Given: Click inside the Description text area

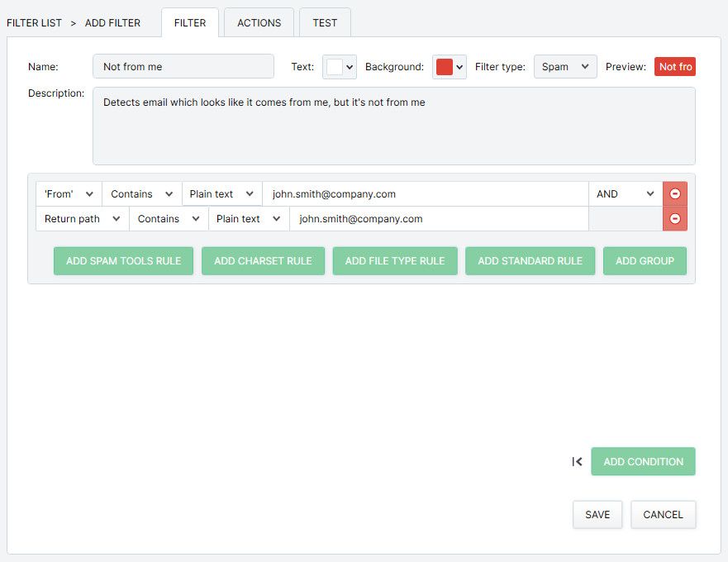Looking at the screenshot, I should pos(393,132).
